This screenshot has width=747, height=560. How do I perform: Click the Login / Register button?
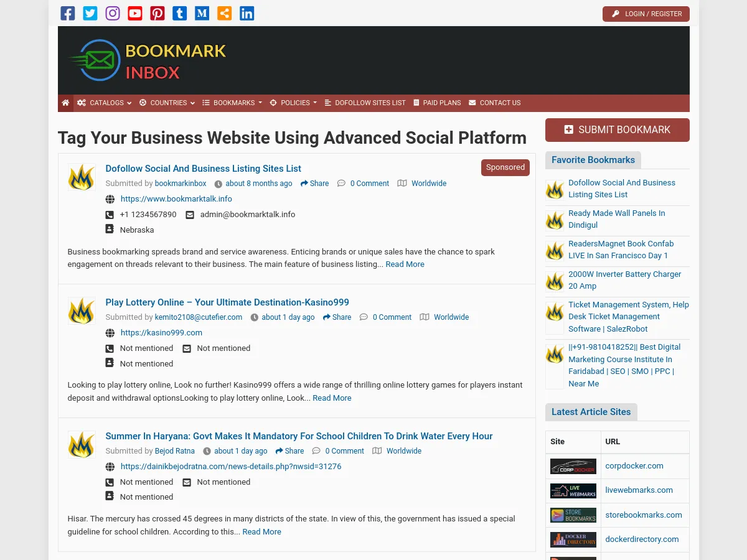646,14
